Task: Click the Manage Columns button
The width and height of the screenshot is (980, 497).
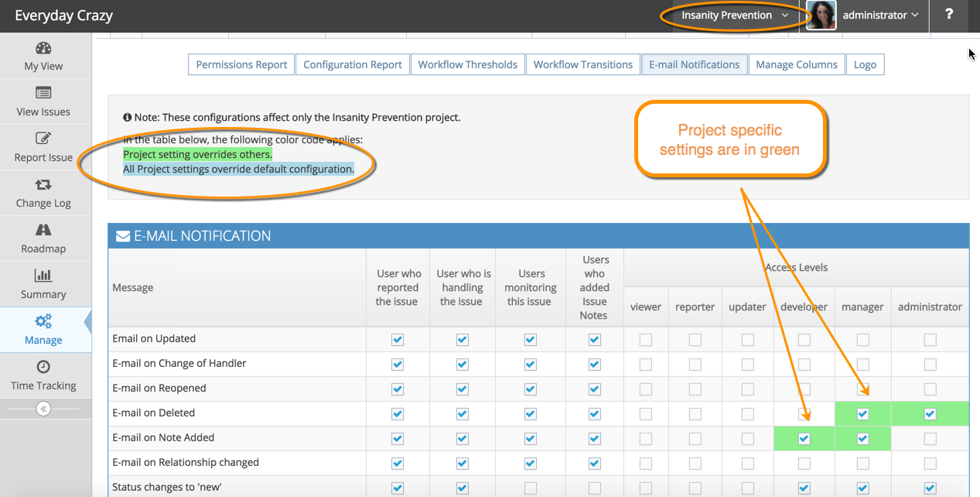Action: coord(797,64)
